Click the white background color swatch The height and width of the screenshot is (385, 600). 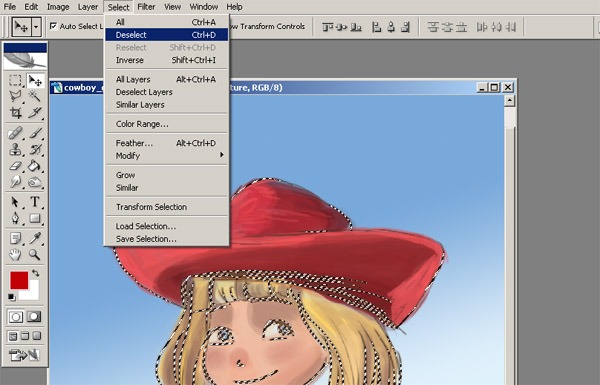pos(32,293)
